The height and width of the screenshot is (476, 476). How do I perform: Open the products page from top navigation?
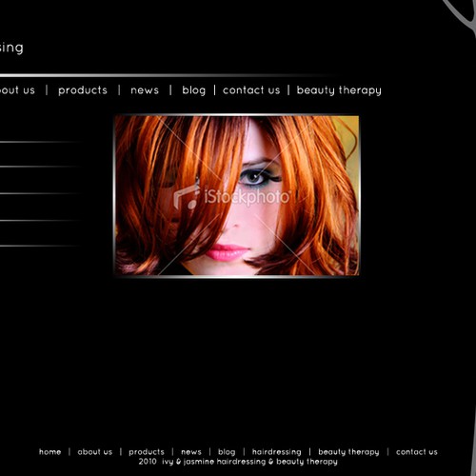click(x=83, y=90)
